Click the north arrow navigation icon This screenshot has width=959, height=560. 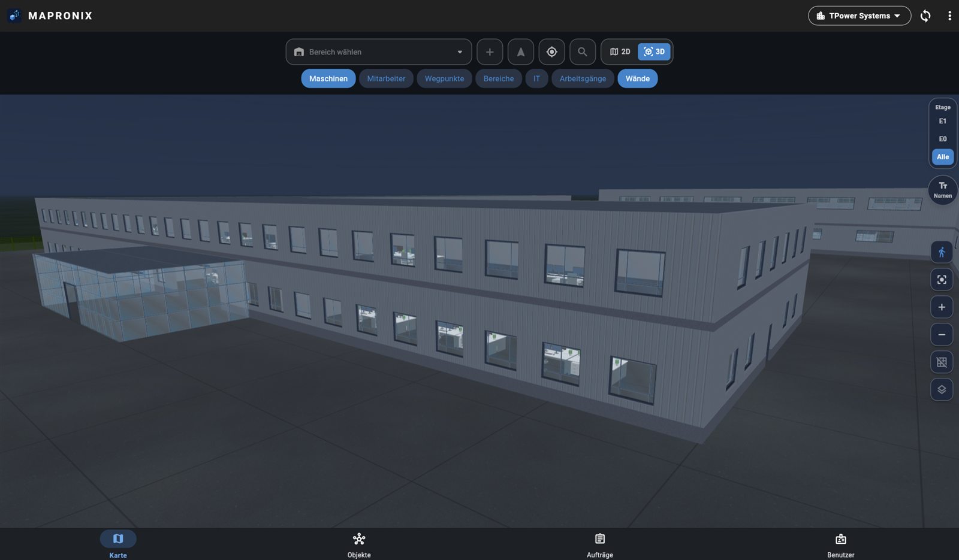[x=521, y=52]
